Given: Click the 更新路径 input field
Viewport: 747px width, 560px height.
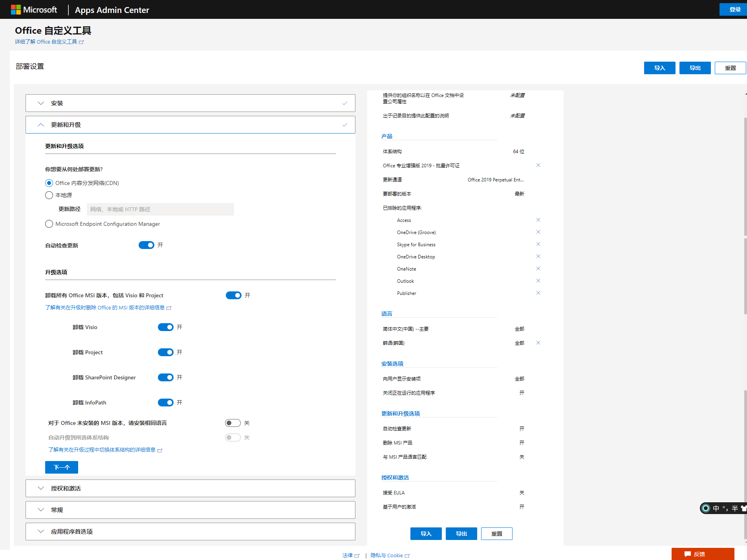Looking at the screenshot, I should point(160,209).
